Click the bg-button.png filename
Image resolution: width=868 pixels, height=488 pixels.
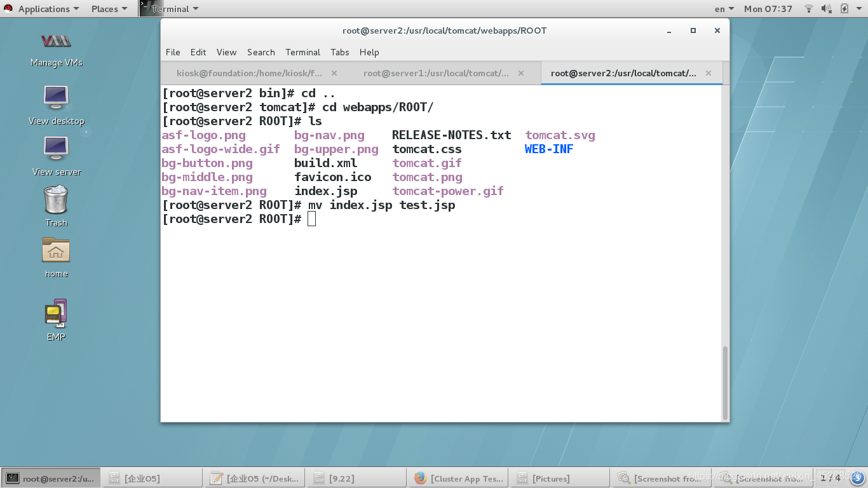(207, 163)
